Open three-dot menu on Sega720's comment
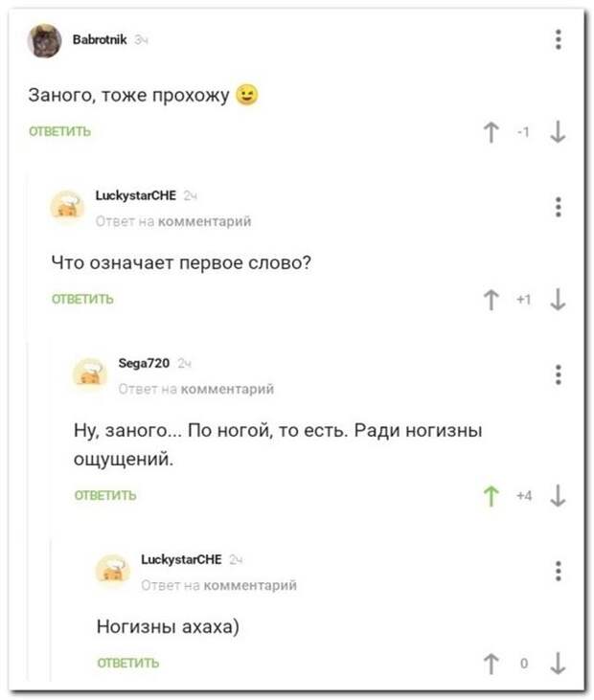 pos(559,373)
